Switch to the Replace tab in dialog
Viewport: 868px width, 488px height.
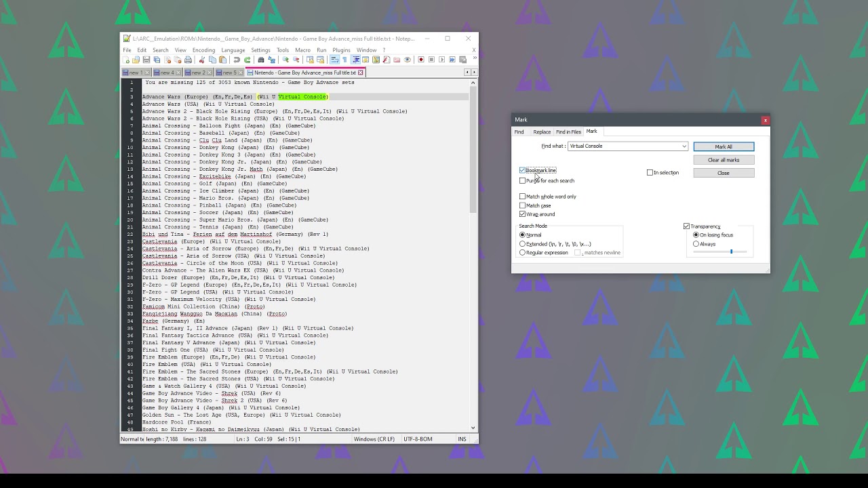coord(542,132)
